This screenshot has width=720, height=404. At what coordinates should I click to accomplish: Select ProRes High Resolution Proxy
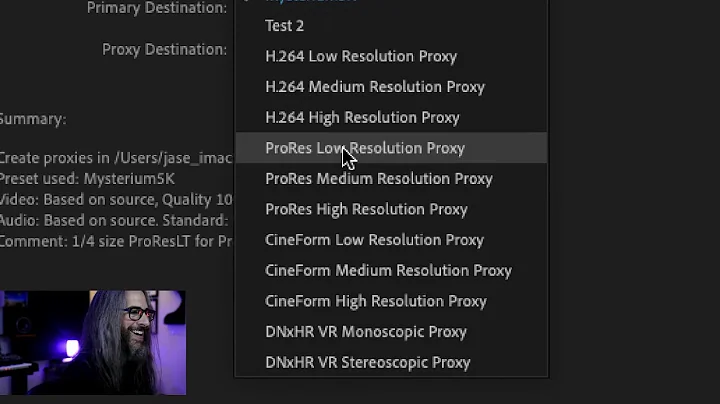tap(391, 209)
